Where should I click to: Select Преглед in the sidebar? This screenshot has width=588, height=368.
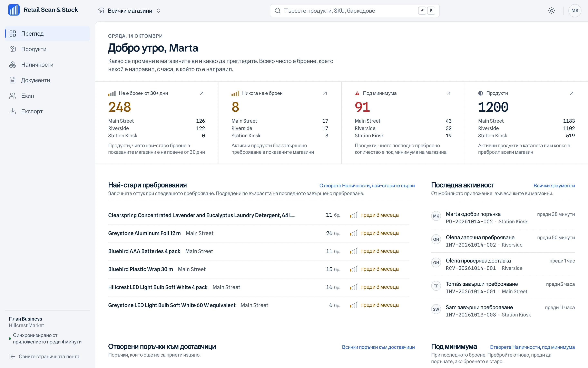point(47,34)
